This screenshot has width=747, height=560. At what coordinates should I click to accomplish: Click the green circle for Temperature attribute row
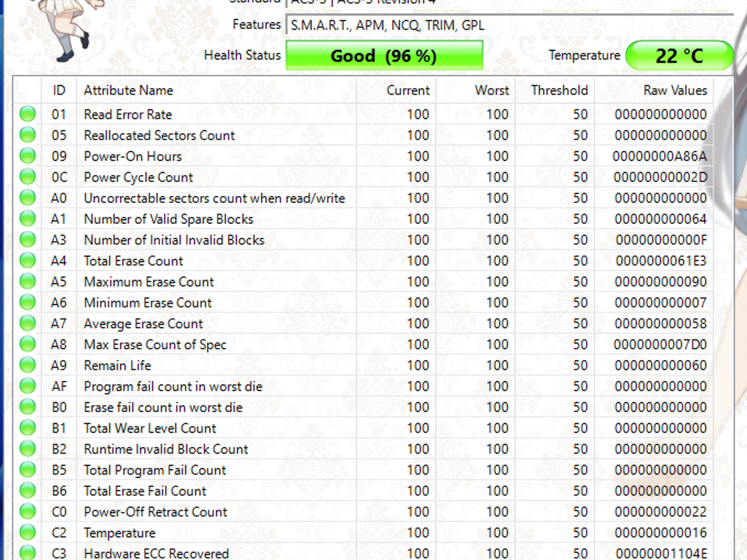point(28,533)
